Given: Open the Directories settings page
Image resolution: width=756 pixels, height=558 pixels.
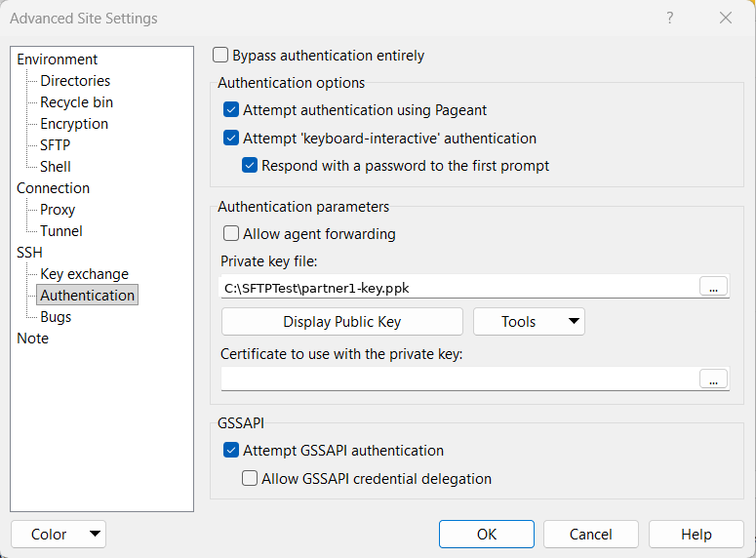Looking at the screenshot, I should point(75,81).
